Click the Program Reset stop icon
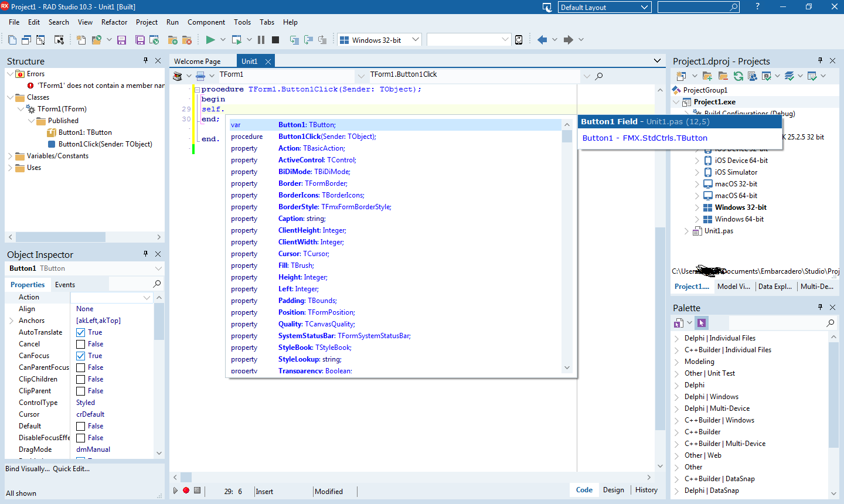844x504 pixels. [275, 40]
